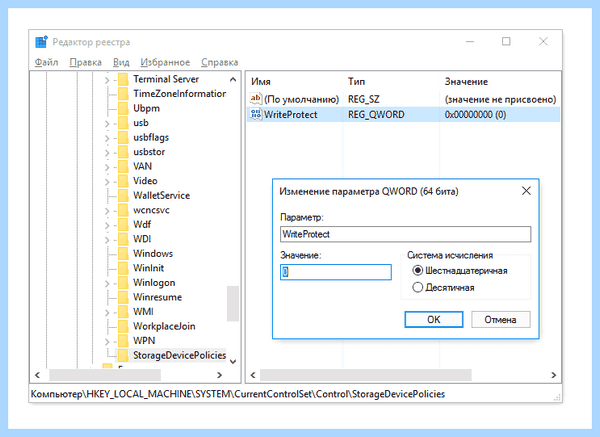The height and width of the screenshot is (437, 600).
Task: Close the QWORD edit dialog
Action: click(527, 191)
